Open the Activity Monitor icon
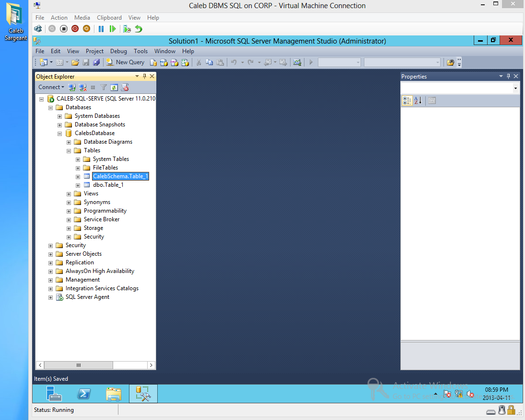 pos(297,62)
